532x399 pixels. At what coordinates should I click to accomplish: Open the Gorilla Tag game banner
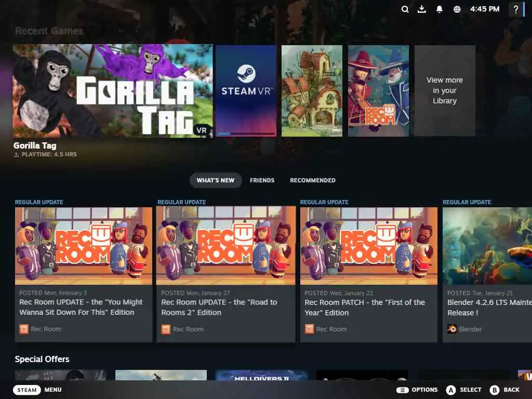[x=113, y=90]
